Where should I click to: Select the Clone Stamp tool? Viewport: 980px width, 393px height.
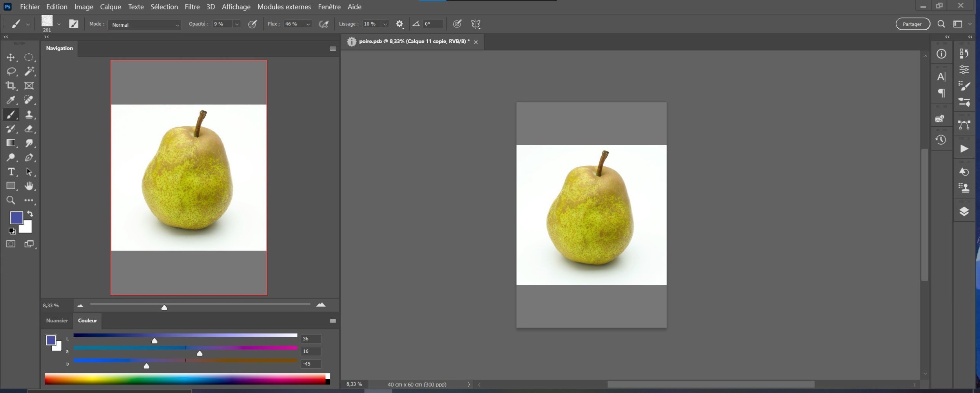click(x=29, y=115)
